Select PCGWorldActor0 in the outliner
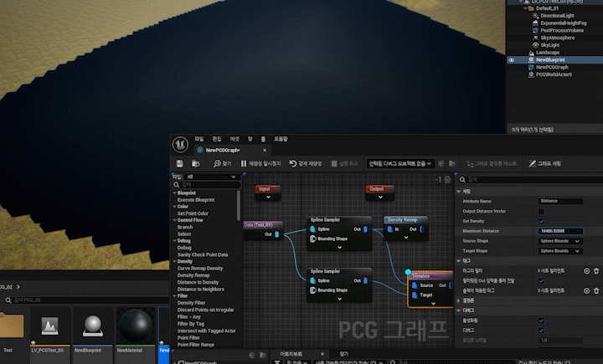 click(x=554, y=74)
